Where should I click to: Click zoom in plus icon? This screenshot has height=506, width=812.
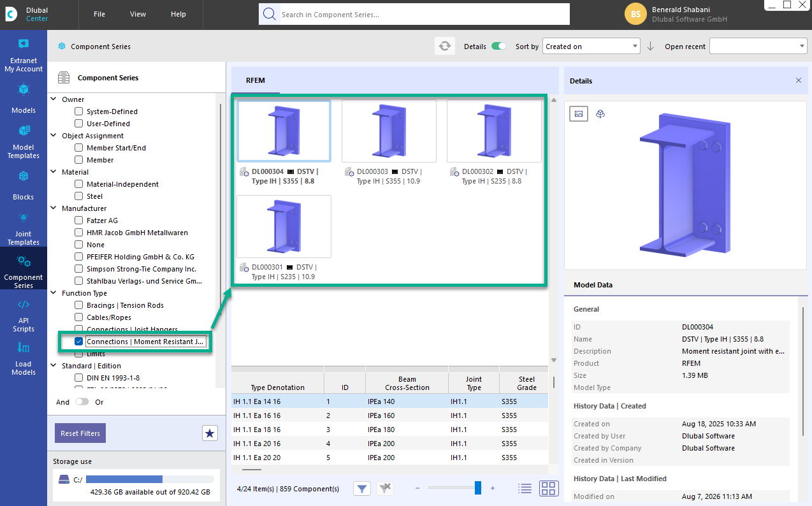493,489
